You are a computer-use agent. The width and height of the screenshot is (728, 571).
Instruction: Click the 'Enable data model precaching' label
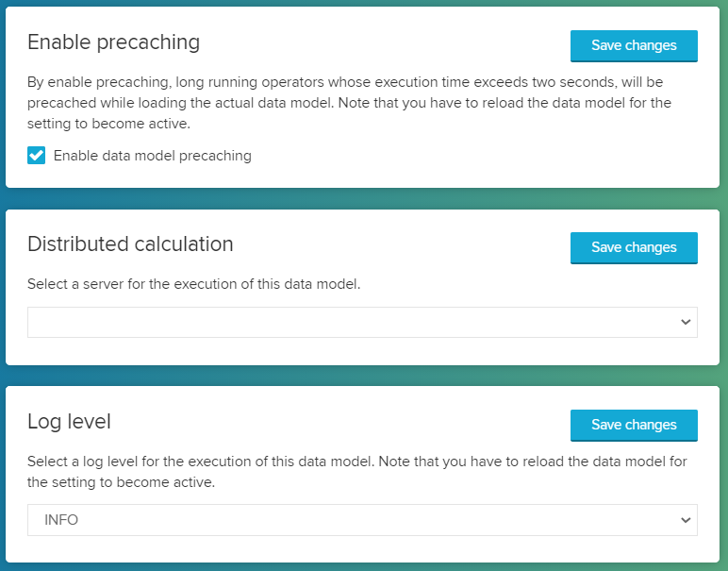152,156
